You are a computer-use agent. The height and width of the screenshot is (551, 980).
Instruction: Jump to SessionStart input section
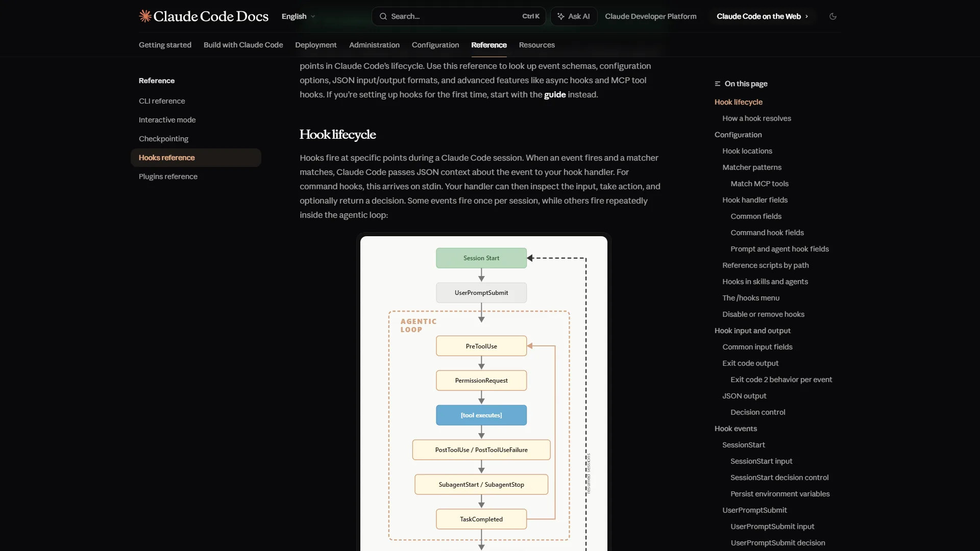[761, 461]
